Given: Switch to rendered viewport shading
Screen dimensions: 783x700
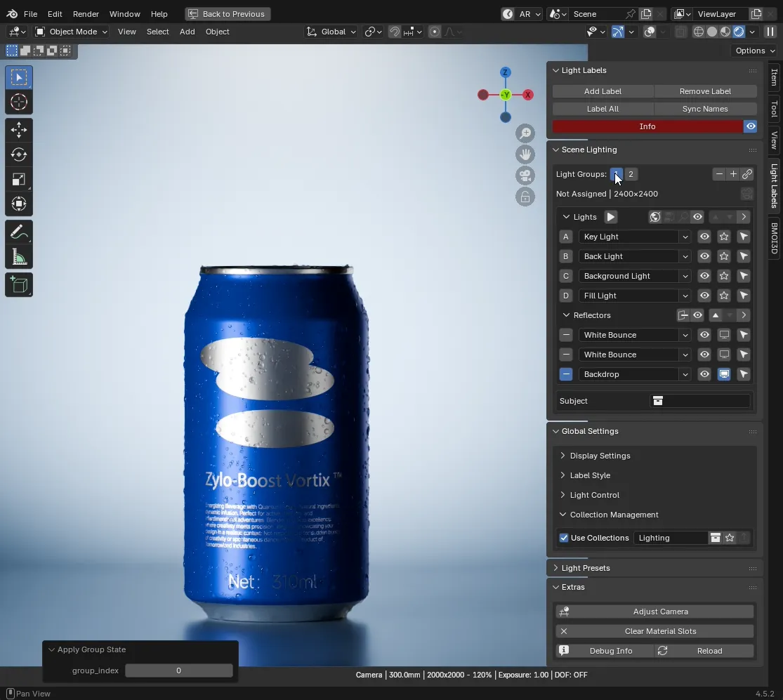Looking at the screenshot, I should pos(739,32).
